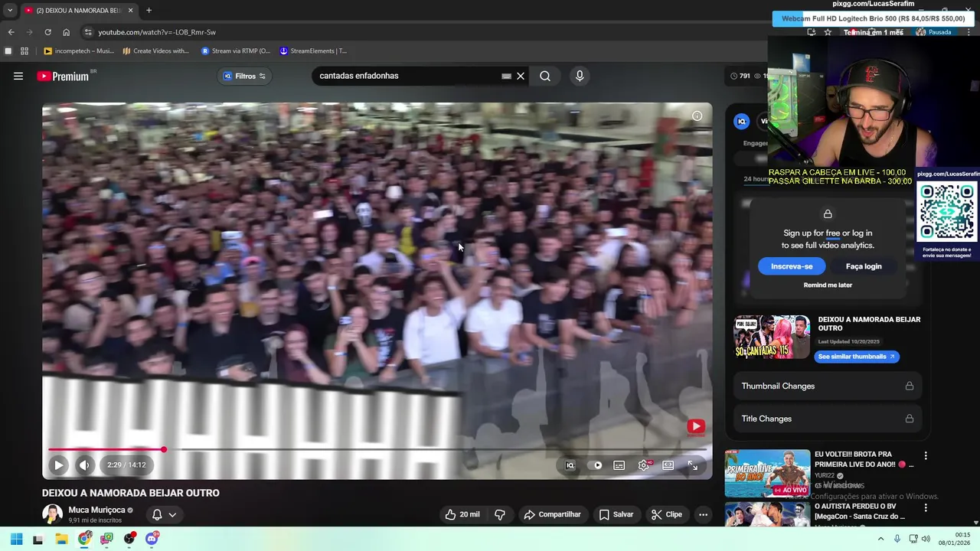
Task: Open the tab search dropdown arrow
Action: 9,10
